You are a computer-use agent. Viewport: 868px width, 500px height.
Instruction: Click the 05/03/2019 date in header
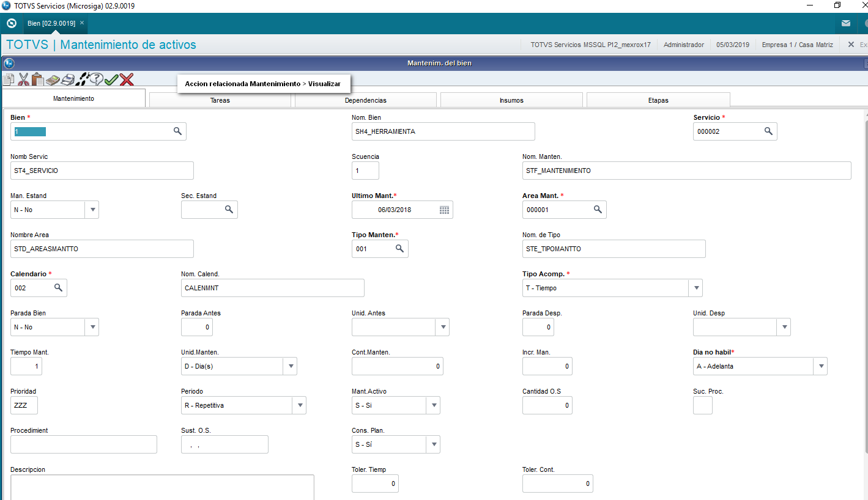tap(733, 45)
